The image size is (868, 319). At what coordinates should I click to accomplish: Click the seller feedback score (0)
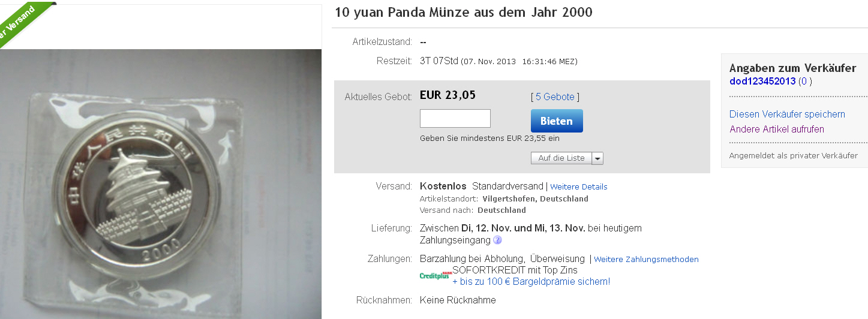tap(805, 81)
